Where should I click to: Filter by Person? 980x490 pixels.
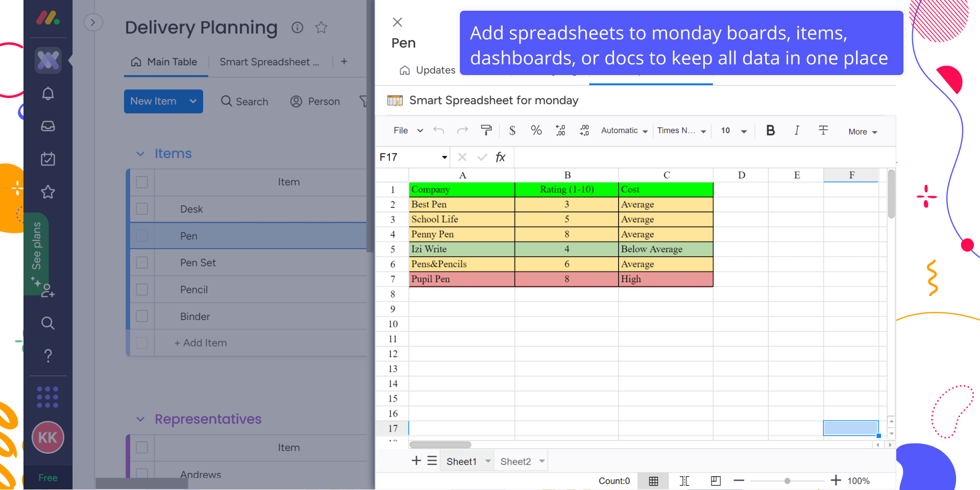tap(315, 102)
